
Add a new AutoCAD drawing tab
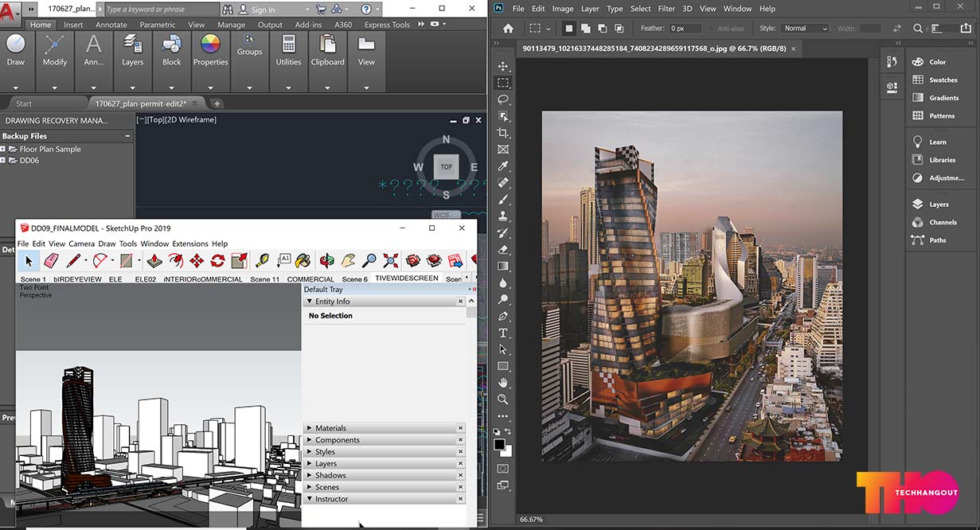tap(217, 103)
